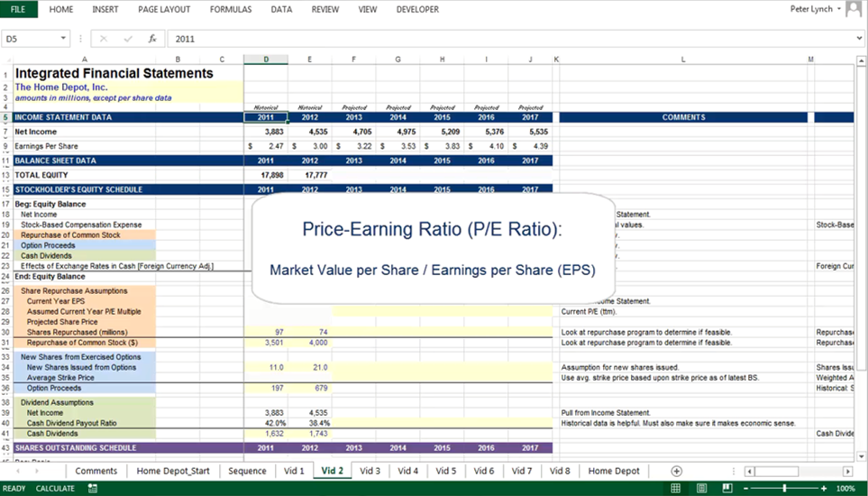Click the vertical scrollbar up arrow
The image size is (868, 496).
[x=862, y=60]
